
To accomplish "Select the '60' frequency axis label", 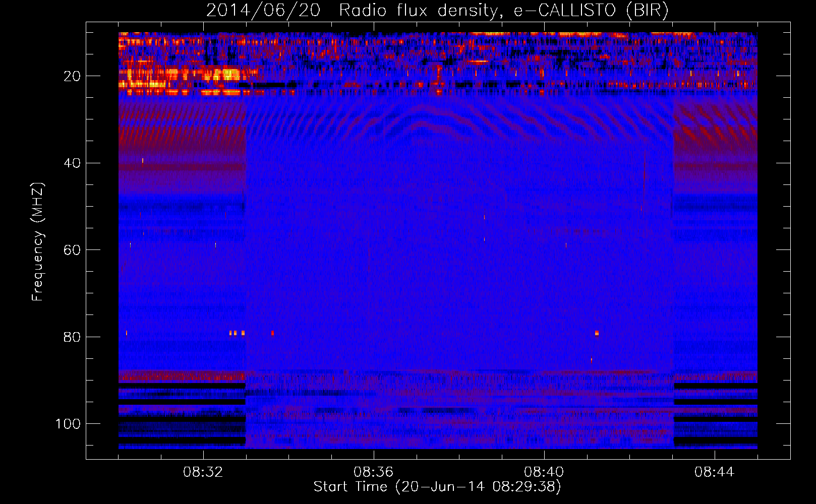I will (72, 250).
